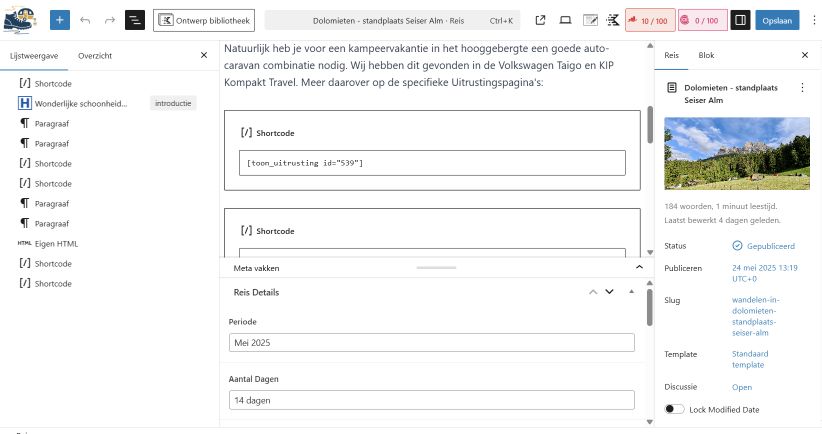The height and width of the screenshot is (434, 822).
Task: Open the Ontwerp bibliotheek button
Action: click(x=203, y=20)
